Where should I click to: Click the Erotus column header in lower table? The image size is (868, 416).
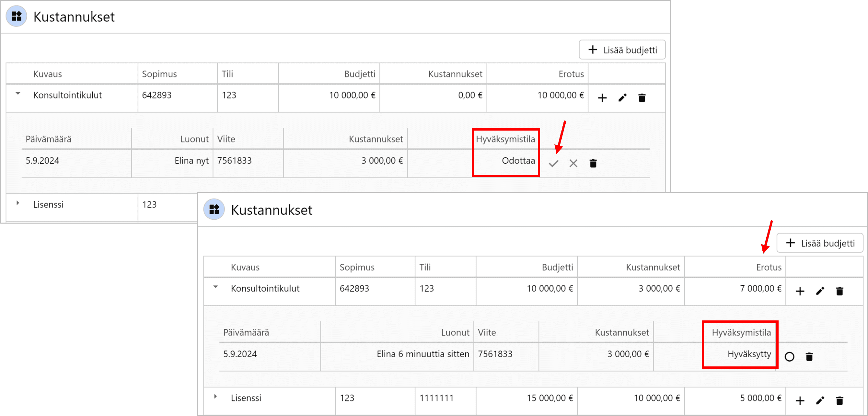click(769, 268)
